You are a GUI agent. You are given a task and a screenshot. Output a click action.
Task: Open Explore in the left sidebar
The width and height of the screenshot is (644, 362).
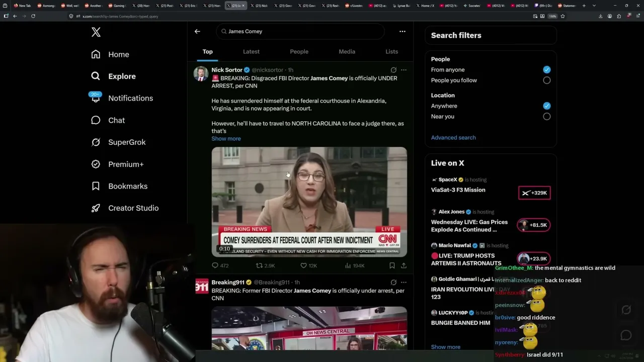pos(114,76)
